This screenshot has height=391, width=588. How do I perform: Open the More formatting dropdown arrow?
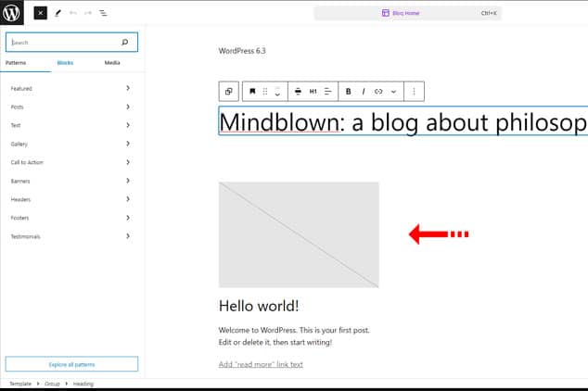(x=393, y=92)
